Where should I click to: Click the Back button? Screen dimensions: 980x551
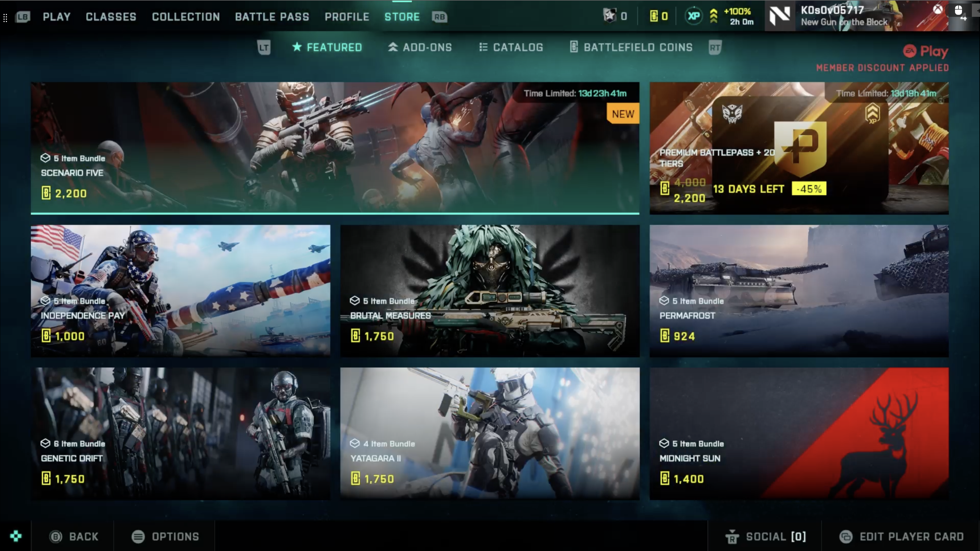74,536
